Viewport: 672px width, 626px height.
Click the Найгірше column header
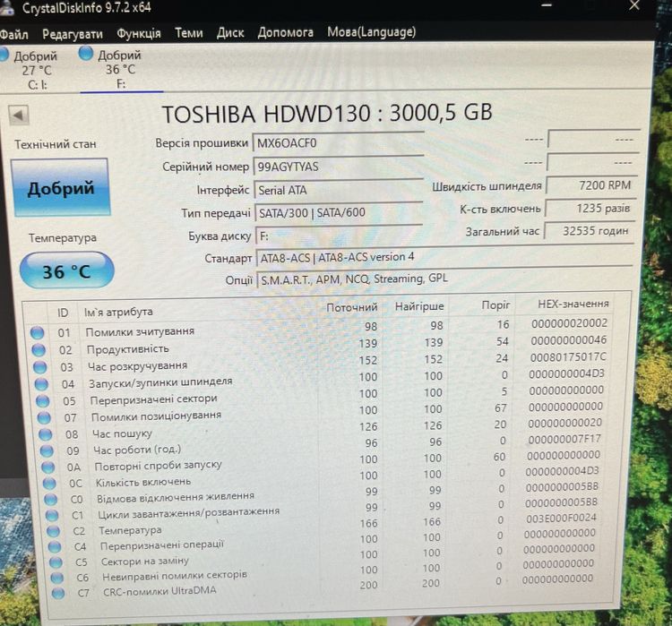[x=419, y=306]
